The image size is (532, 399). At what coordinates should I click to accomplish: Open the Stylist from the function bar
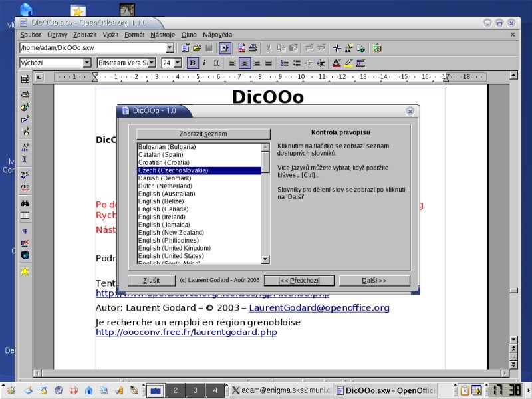(x=348, y=48)
